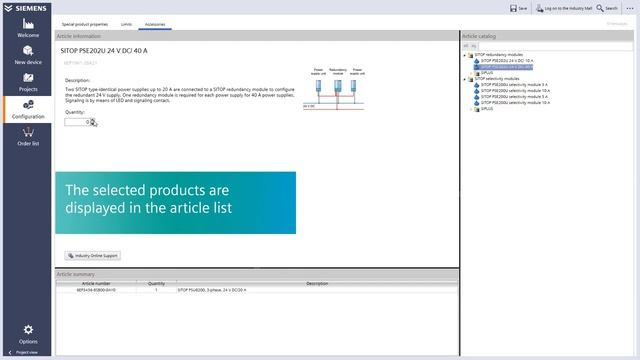Open the three-dot more menu
Viewport: 640px width, 360px height.
[630, 8]
